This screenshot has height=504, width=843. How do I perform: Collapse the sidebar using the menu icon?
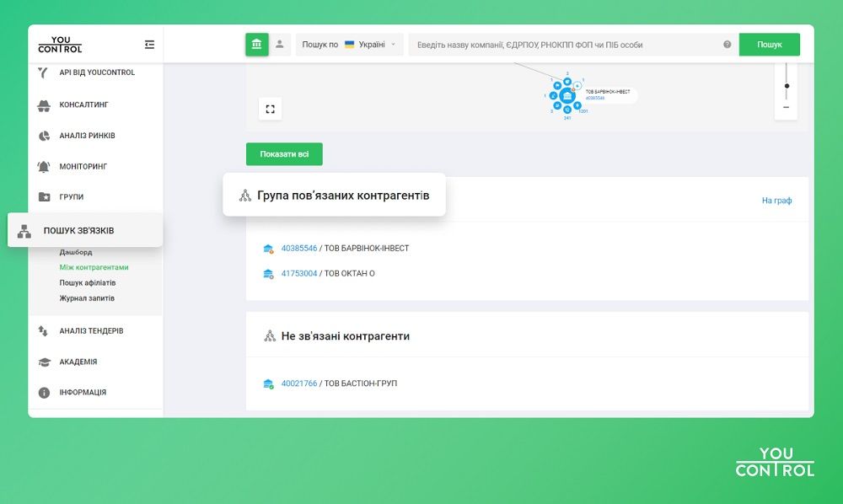point(149,45)
